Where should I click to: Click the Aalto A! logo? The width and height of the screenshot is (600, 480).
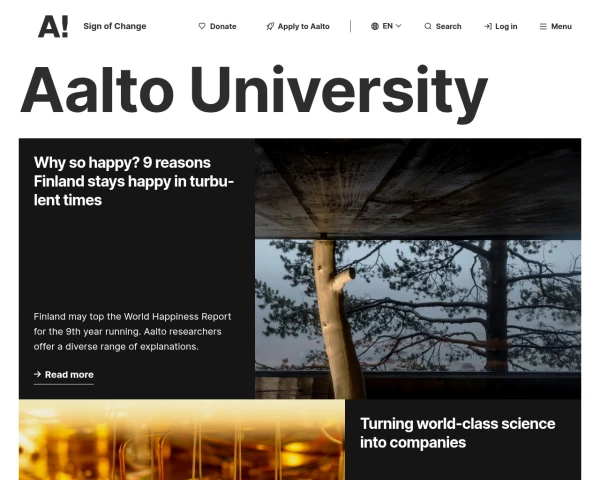(x=53, y=26)
